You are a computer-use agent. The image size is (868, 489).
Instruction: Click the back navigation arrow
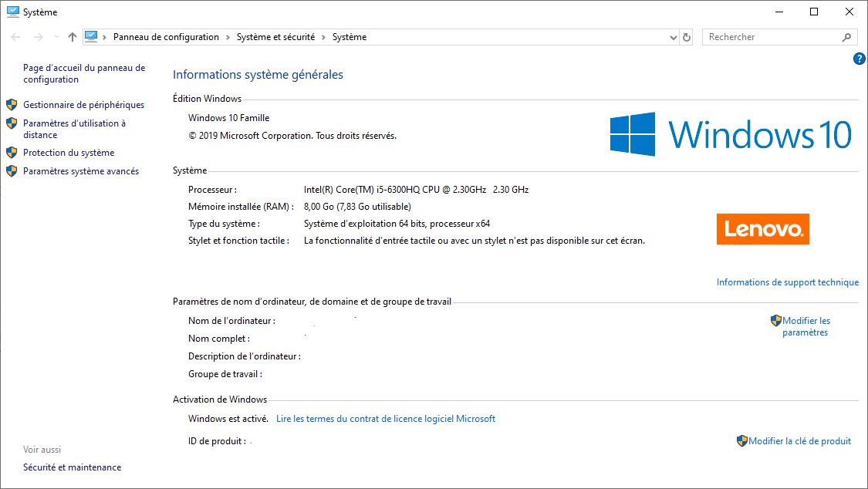[x=15, y=37]
